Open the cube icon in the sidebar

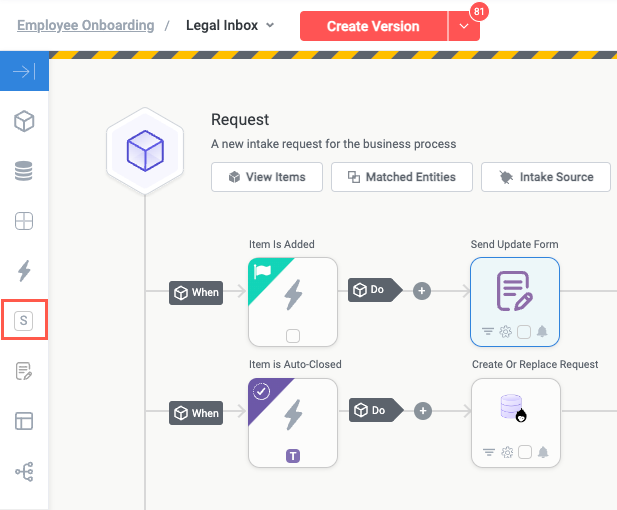24,122
